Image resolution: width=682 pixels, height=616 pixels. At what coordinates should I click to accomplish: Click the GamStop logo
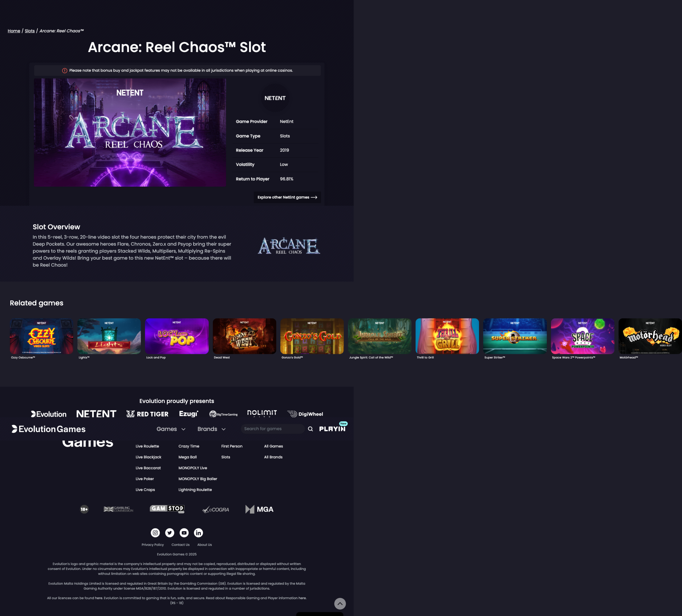[167, 509]
